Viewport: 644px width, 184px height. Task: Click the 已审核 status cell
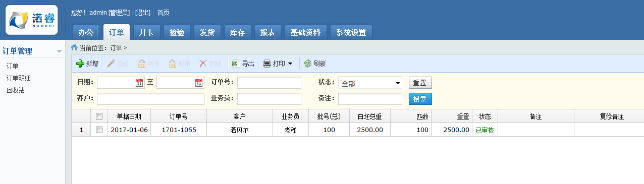point(485,130)
